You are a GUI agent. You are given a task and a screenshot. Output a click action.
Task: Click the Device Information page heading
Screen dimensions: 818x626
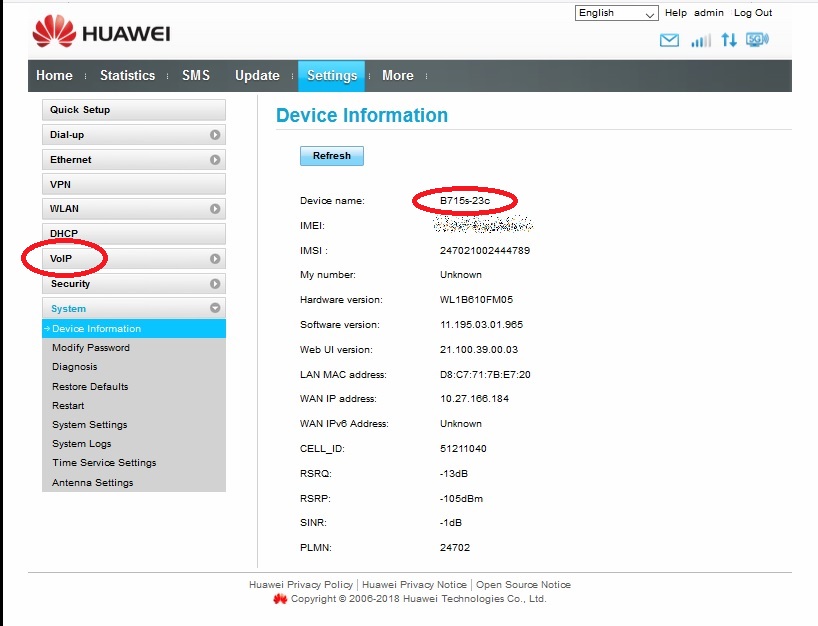[x=362, y=115]
